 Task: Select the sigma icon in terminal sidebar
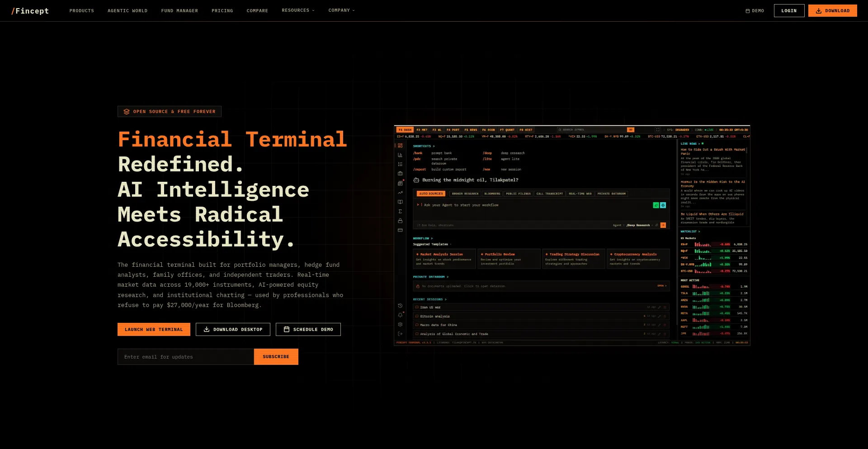[400, 211]
